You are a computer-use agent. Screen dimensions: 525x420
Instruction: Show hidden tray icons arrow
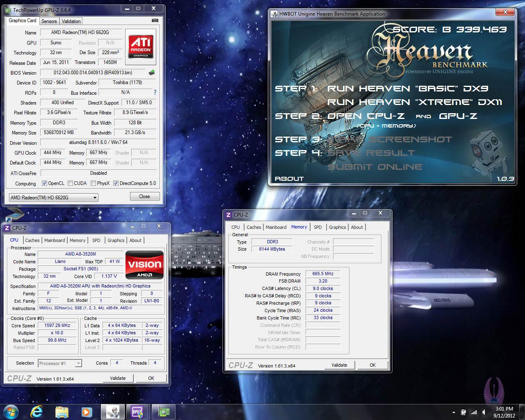click(x=454, y=412)
